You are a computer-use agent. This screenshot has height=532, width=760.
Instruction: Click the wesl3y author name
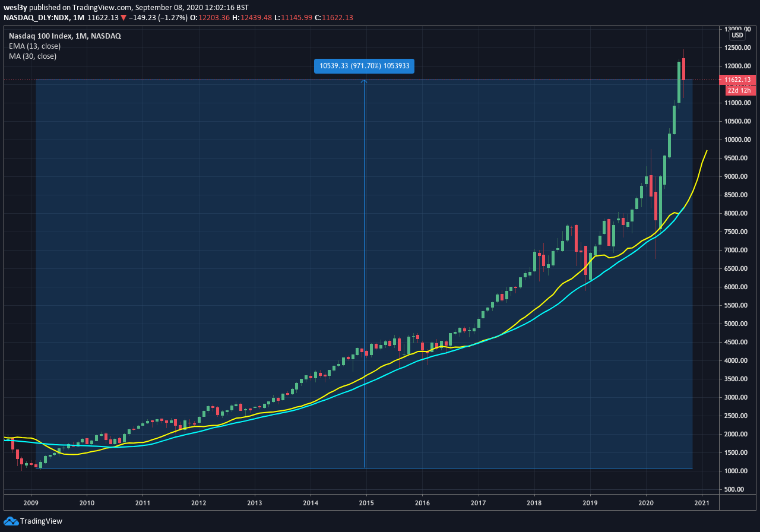tap(15, 8)
